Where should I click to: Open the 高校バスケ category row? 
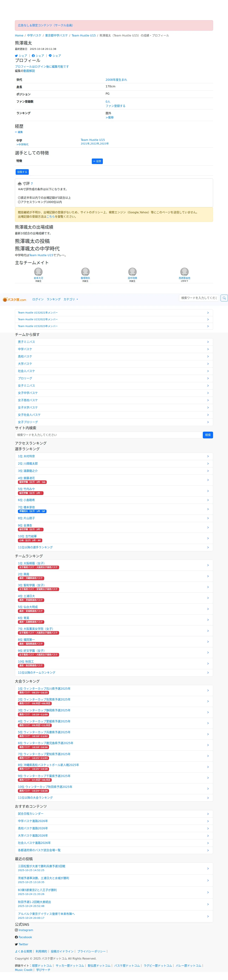(x=114, y=356)
